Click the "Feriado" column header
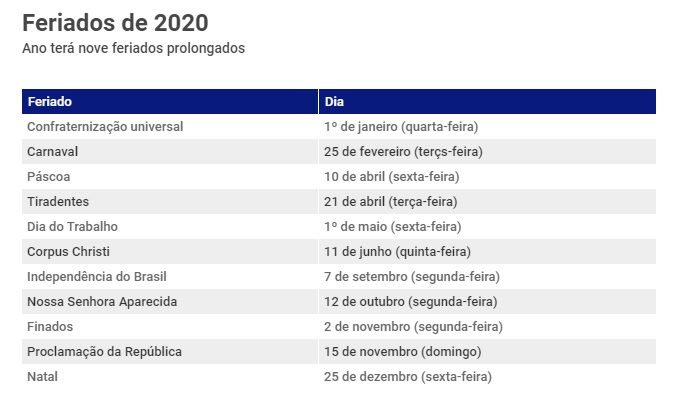 click(x=50, y=102)
